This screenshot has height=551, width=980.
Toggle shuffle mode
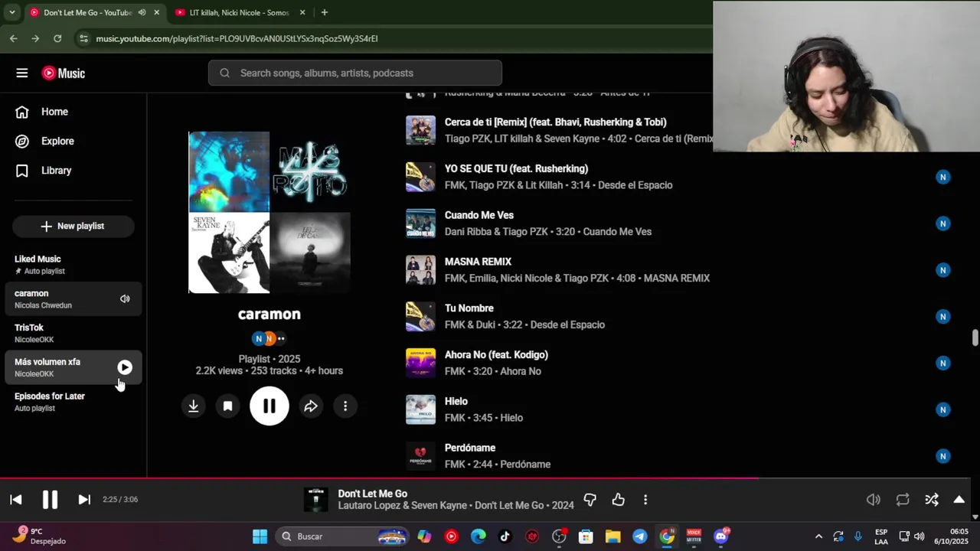[932, 500]
